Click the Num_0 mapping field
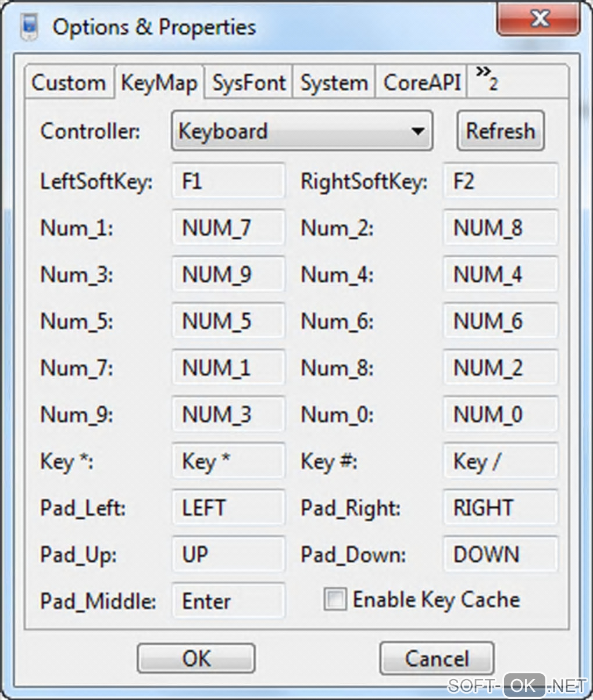This screenshot has width=593, height=700. click(500, 415)
